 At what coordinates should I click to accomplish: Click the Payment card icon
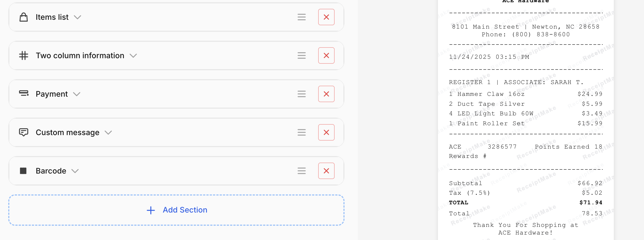pos(24,94)
